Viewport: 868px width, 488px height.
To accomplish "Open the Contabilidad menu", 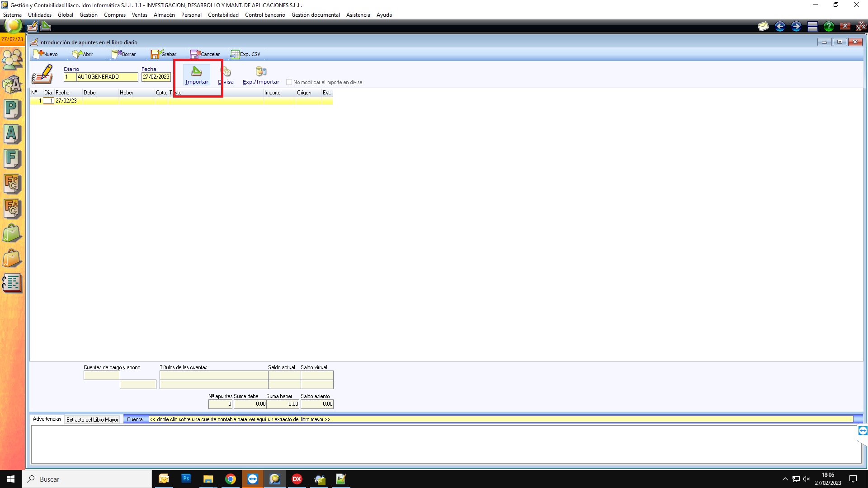I will click(223, 15).
